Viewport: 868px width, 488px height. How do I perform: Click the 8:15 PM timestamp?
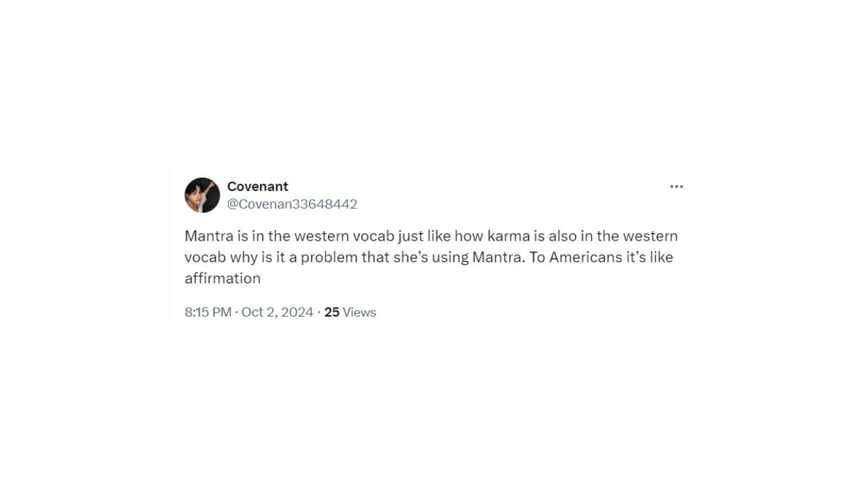pos(208,312)
